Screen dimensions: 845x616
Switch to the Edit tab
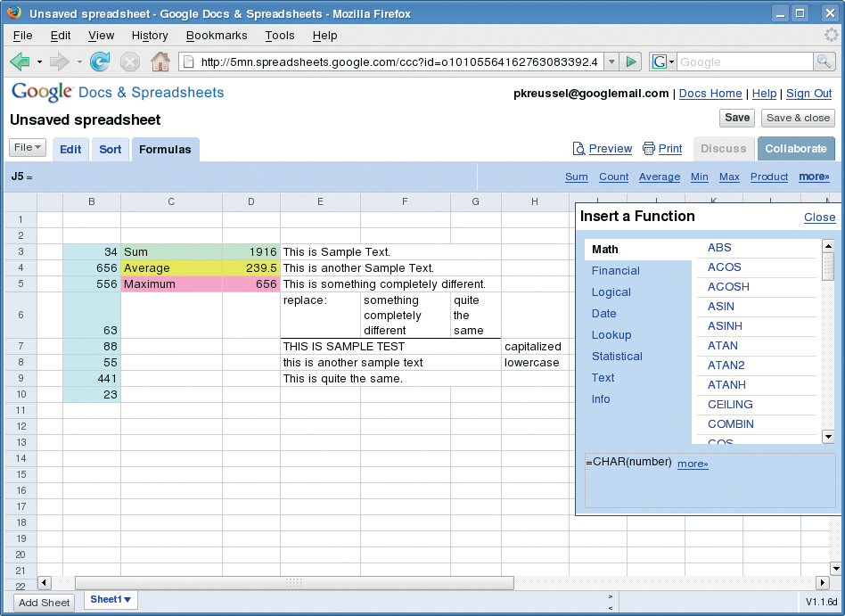70,149
